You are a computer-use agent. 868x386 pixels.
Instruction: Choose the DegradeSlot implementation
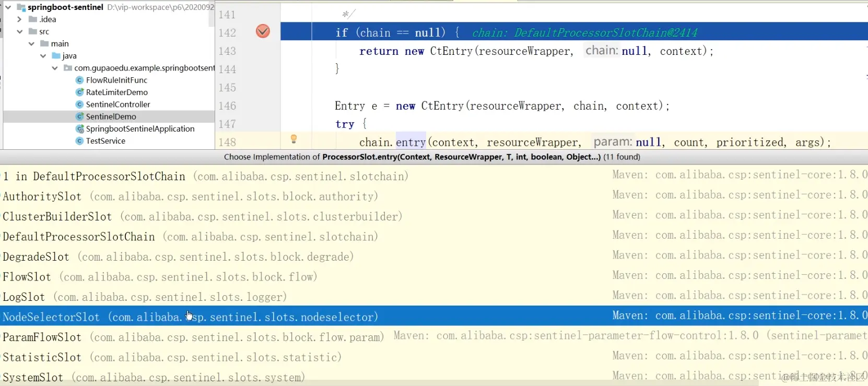(x=434, y=257)
